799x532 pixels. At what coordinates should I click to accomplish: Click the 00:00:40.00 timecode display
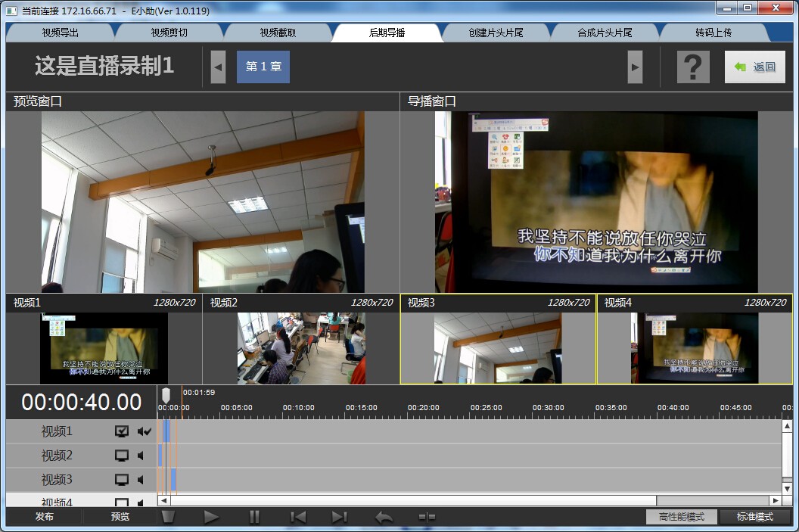pyautogui.click(x=82, y=403)
